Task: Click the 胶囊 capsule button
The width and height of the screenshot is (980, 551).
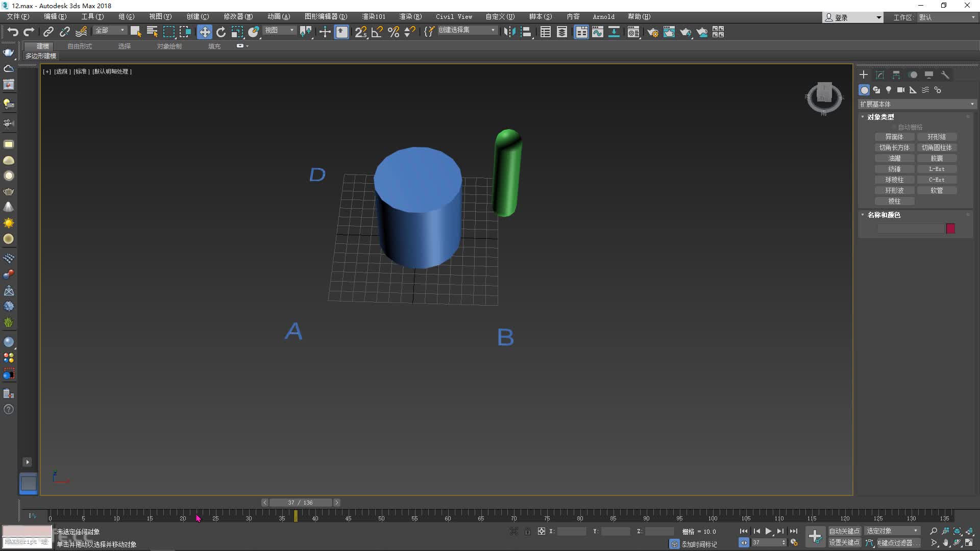Action: (937, 158)
